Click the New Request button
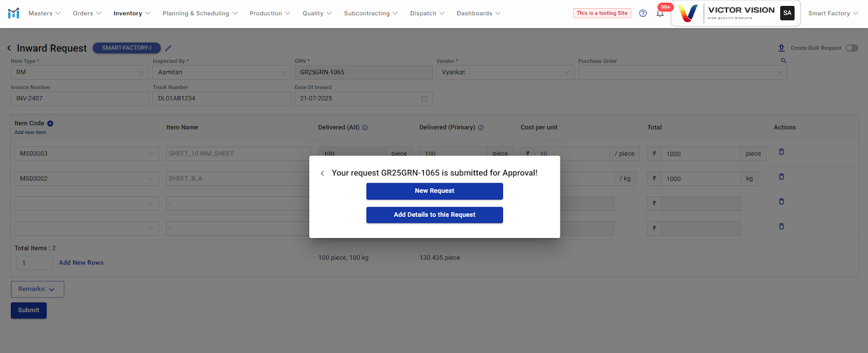Viewport: 868px width, 353px height. coord(434,191)
